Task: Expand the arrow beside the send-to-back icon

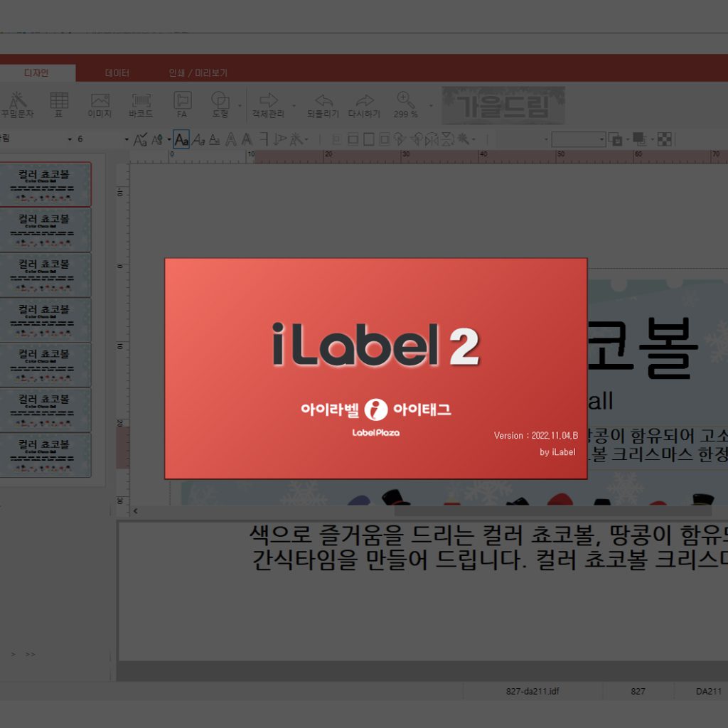Action: point(653,139)
